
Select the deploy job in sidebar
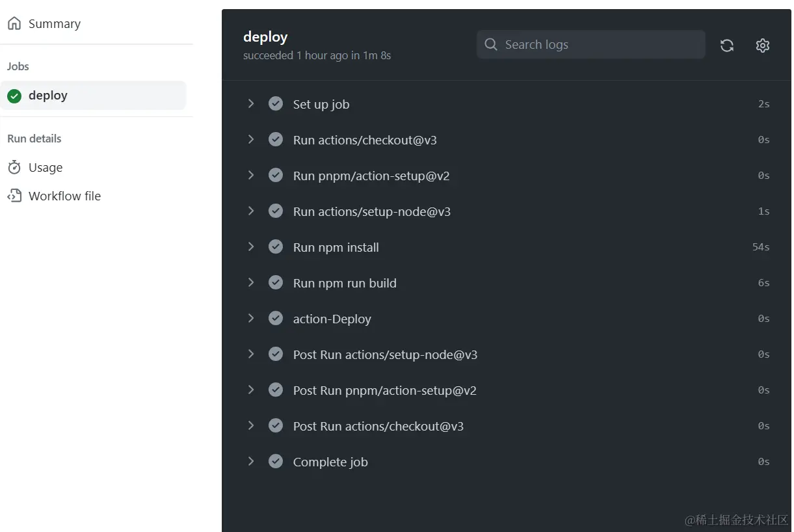(48, 96)
